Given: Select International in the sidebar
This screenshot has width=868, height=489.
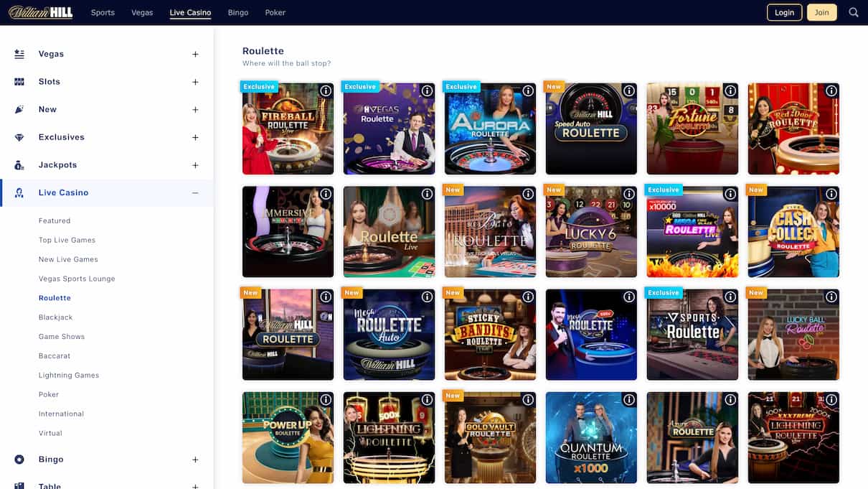Looking at the screenshot, I should [61, 414].
